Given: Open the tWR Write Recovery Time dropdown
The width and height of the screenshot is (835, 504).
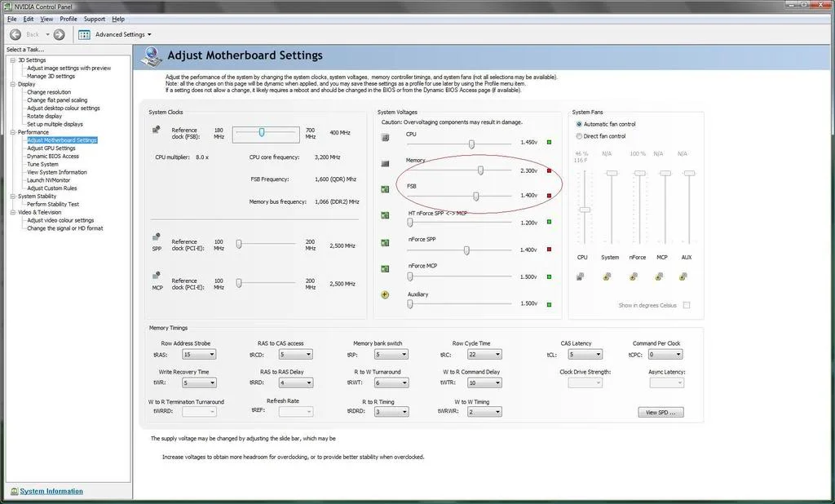Looking at the screenshot, I should click(x=199, y=382).
